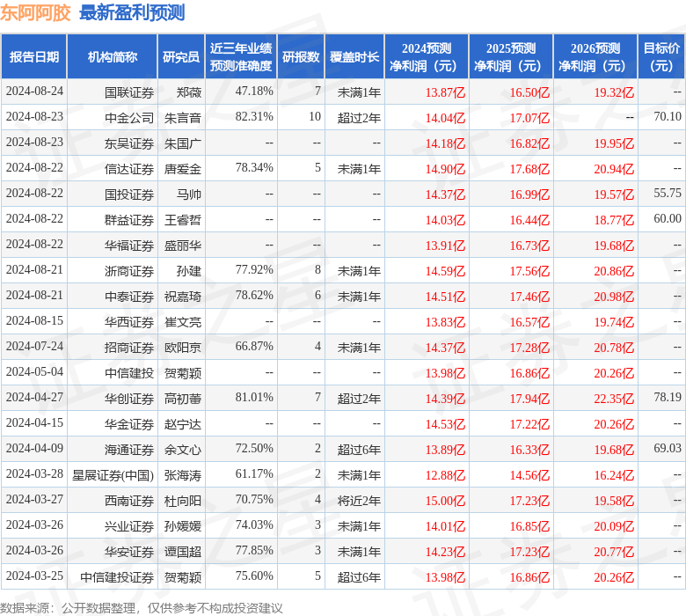This screenshot has width=686, height=616.
Task: Click researcher 孙建
Action: (x=189, y=271)
